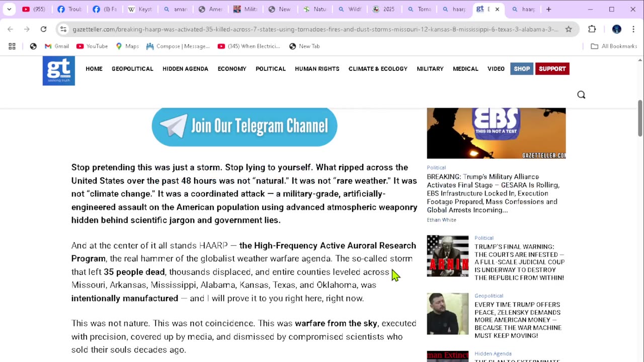This screenshot has height=362, width=644.
Task: Open the site search magnifier icon
Action: click(581, 95)
